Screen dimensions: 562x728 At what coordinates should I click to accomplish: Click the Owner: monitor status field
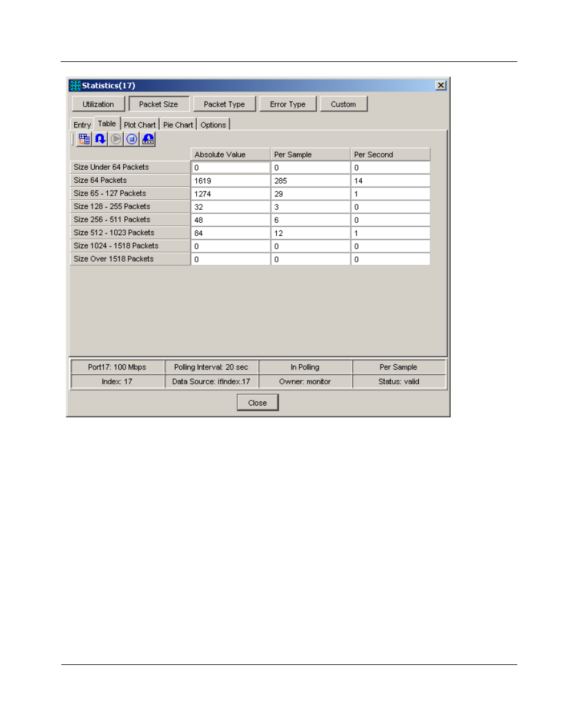point(305,381)
